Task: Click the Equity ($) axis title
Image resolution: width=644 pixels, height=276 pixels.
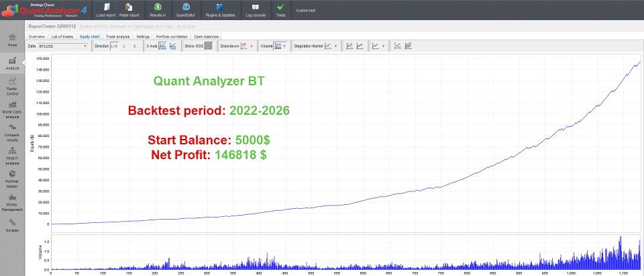Action: click(32, 143)
